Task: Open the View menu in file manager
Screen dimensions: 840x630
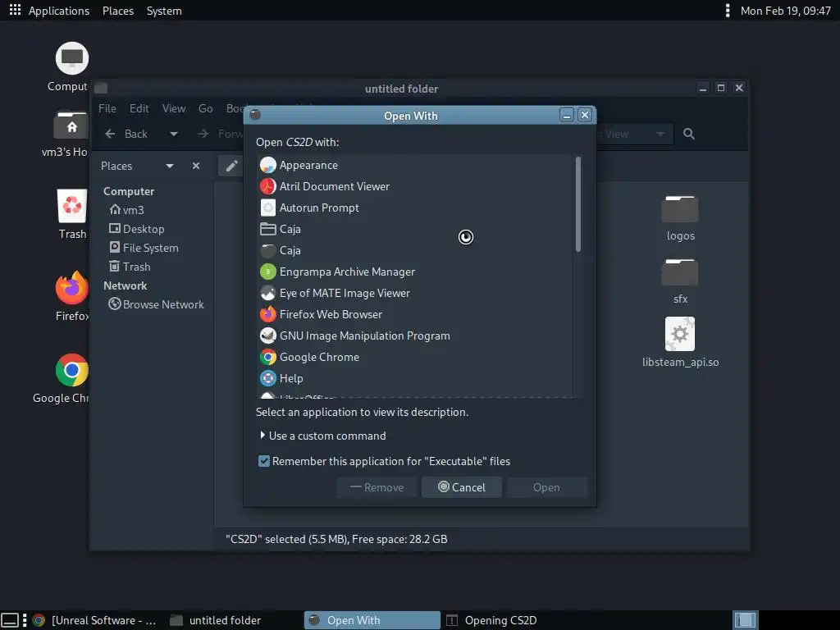Action: [174, 108]
